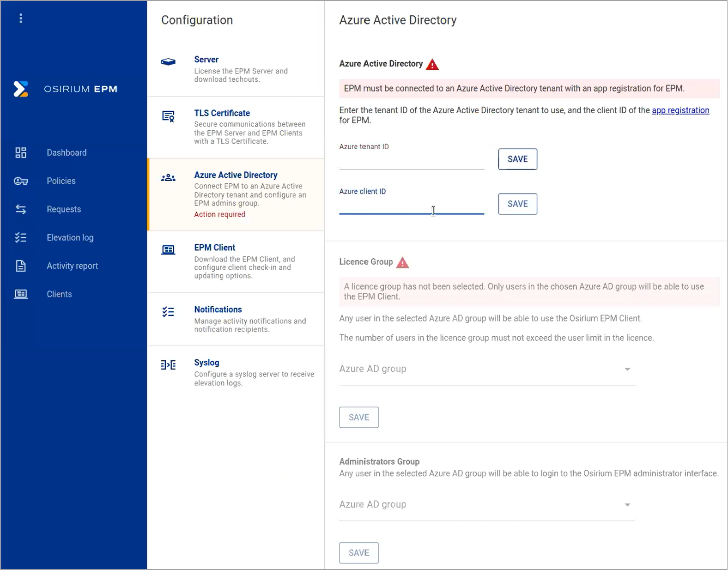Save the Azure tenant ID

point(517,159)
